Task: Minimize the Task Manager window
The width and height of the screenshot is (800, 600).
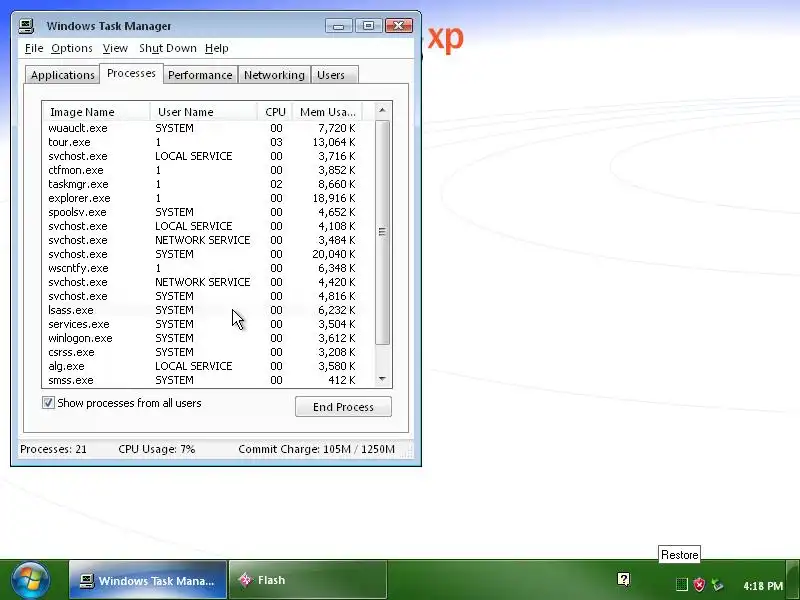Action: click(338, 26)
